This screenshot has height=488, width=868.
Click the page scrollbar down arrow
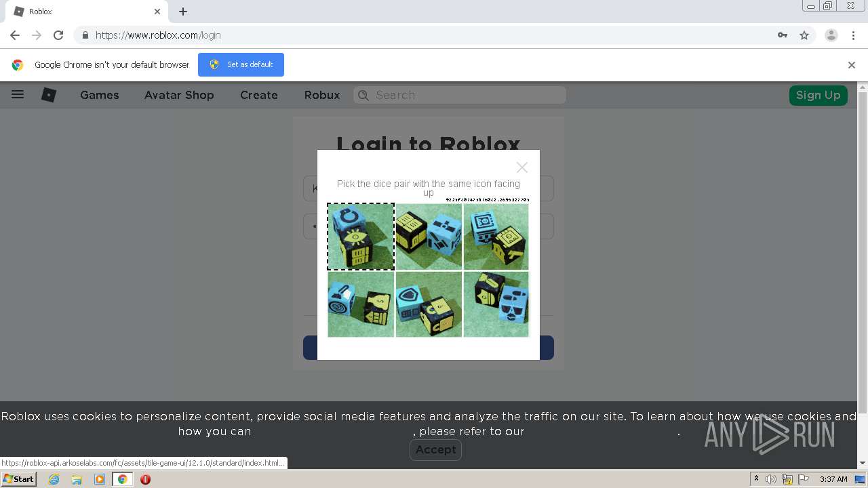[863, 463]
